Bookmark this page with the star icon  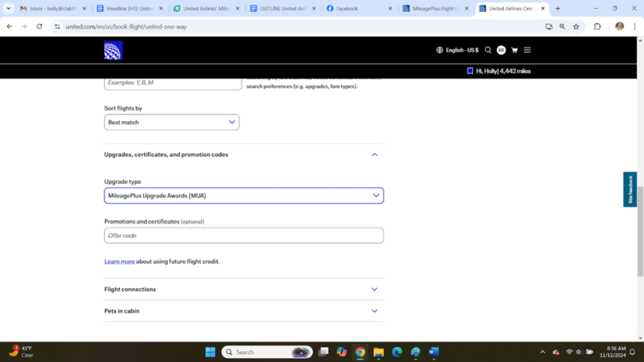click(x=576, y=26)
